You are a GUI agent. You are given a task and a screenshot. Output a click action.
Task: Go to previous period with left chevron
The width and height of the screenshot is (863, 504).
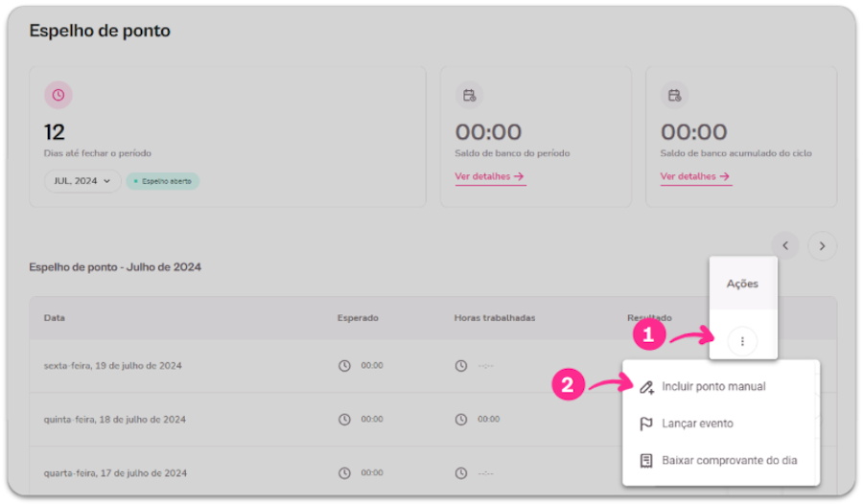pos(784,245)
